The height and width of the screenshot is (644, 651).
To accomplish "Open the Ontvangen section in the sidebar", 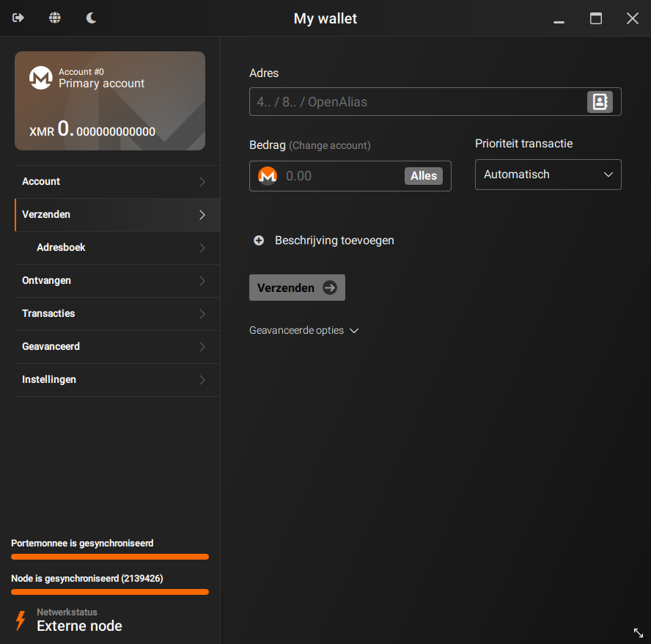I will (110, 280).
